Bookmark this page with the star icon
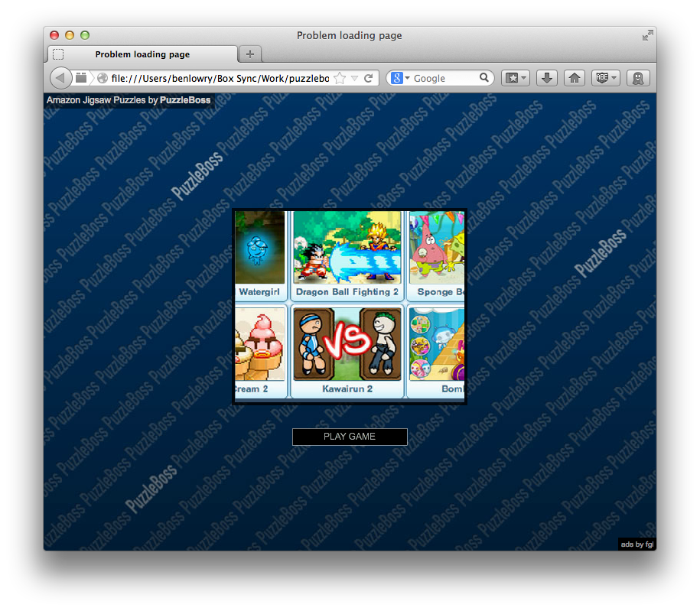 (340, 78)
